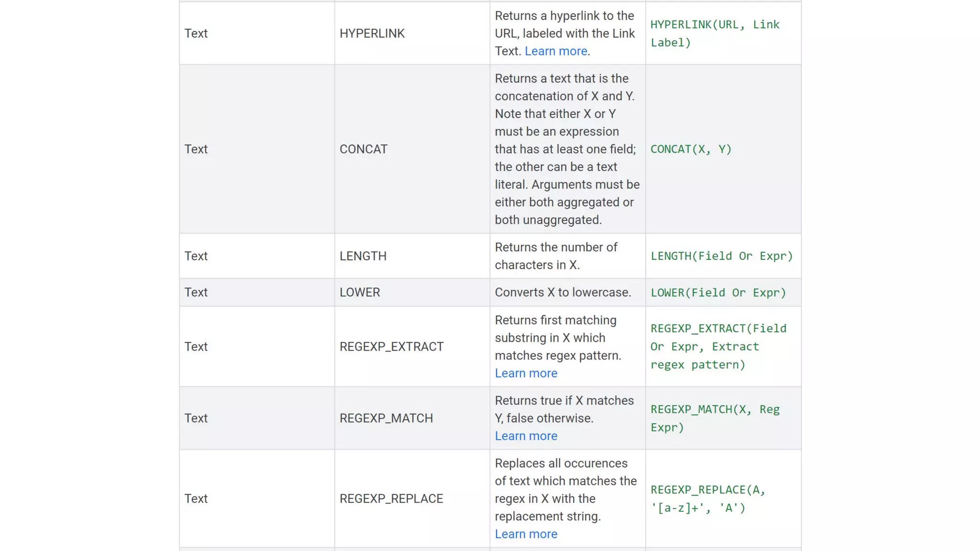Click the REGEXP_REPLACE syntax code example
Viewport: 980px width, 551px height.
[x=707, y=499]
